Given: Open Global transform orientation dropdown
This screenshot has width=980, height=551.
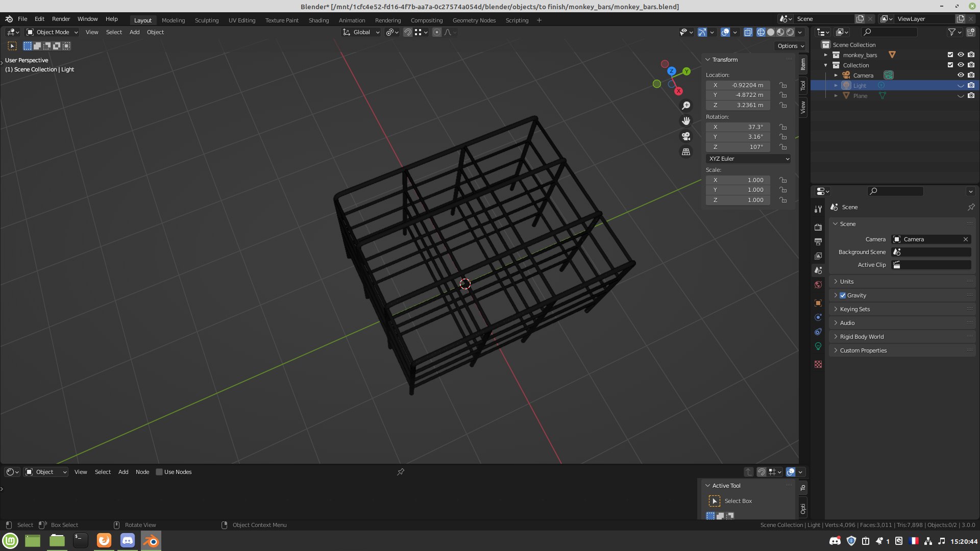Looking at the screenshot, I should (361, 32).
